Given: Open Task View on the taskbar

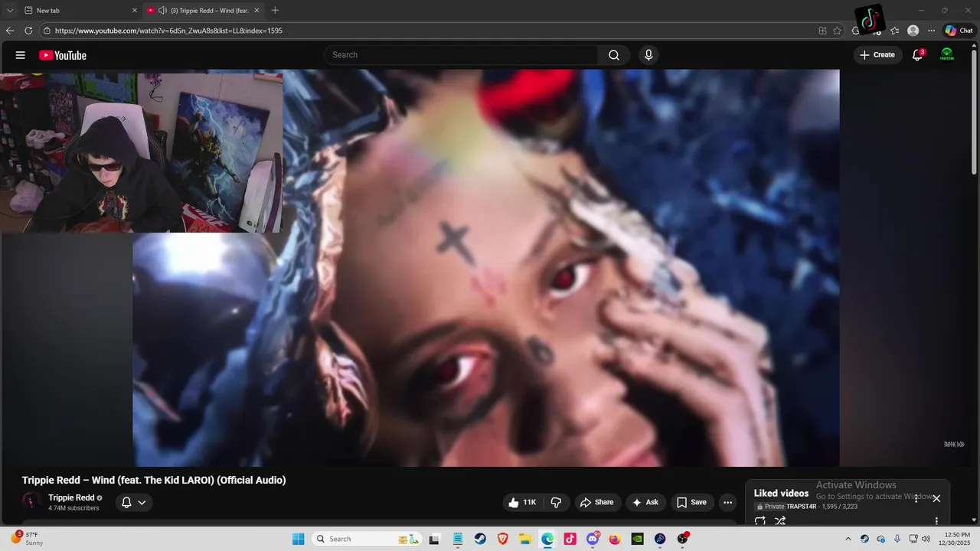Looking at the screenshot, I should click(x=434, y=539).
